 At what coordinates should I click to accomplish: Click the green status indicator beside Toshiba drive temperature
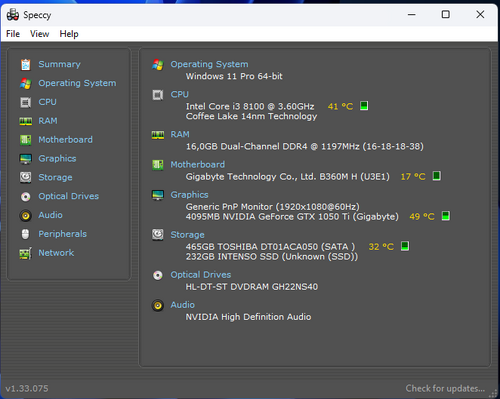(405, 246)
